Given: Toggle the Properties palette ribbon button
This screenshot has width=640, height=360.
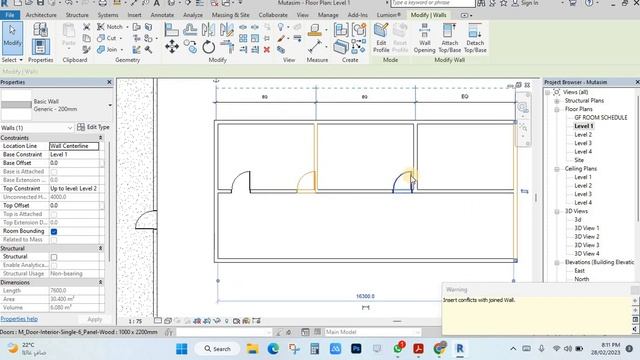Looking at the screenshot, I should pyautogui.click(x=40, y=47).
